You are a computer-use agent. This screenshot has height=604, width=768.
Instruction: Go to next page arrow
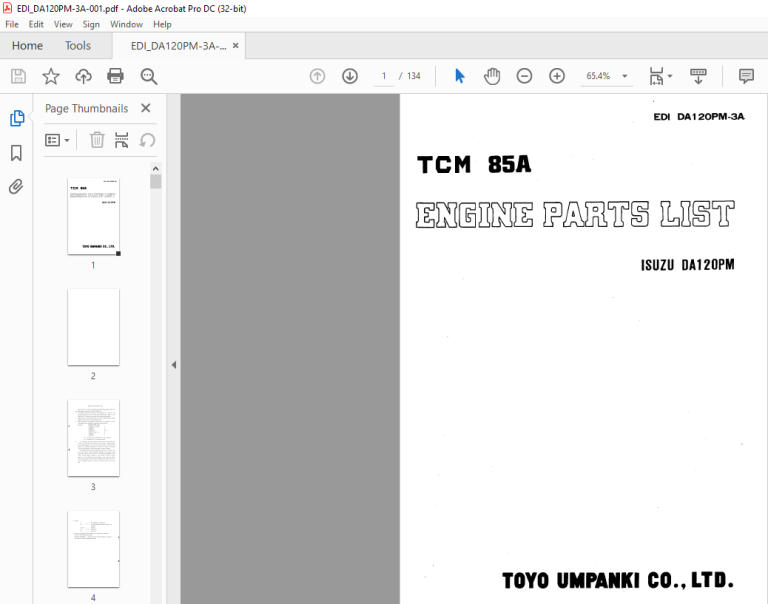350,76
